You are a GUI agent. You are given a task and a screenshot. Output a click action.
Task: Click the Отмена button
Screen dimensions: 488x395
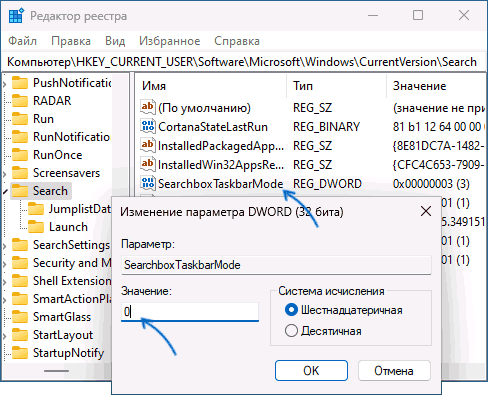394,370
